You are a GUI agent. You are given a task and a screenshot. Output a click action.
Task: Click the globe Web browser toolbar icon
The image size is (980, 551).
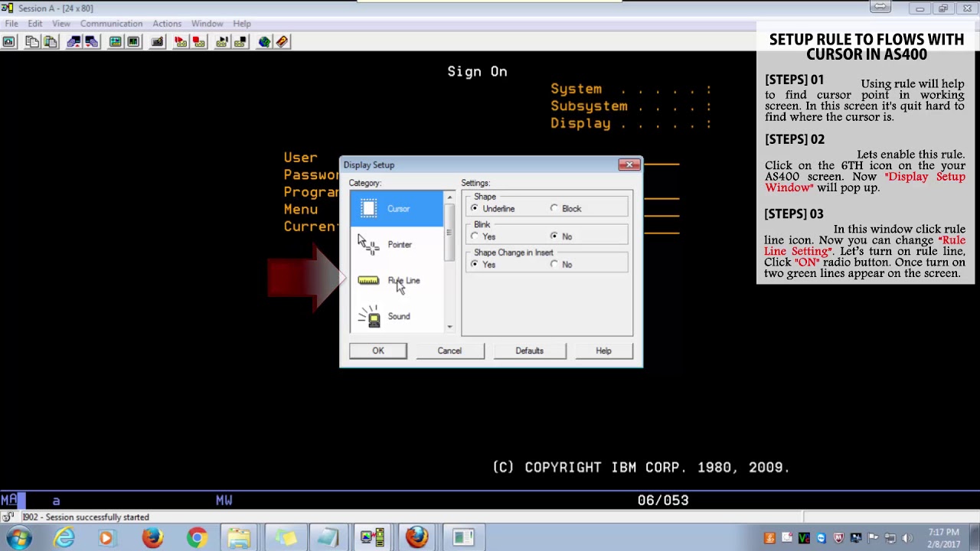click(x=263, y=41)
